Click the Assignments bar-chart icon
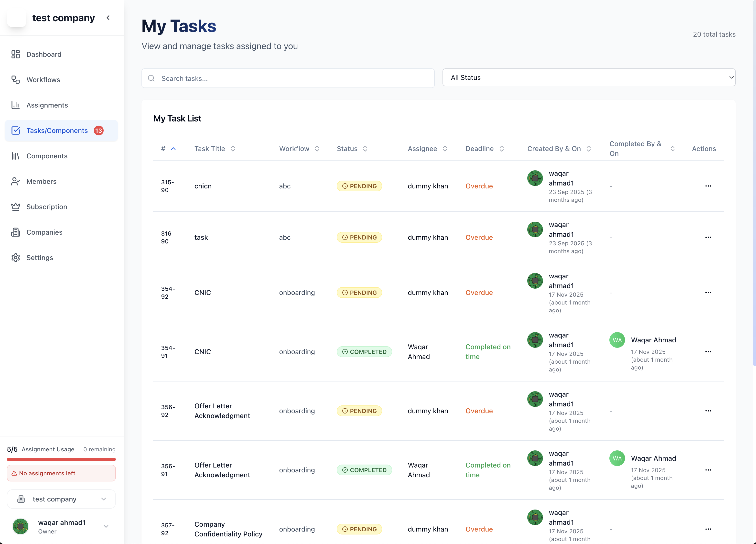756x544 pixels. coord(16,105)
